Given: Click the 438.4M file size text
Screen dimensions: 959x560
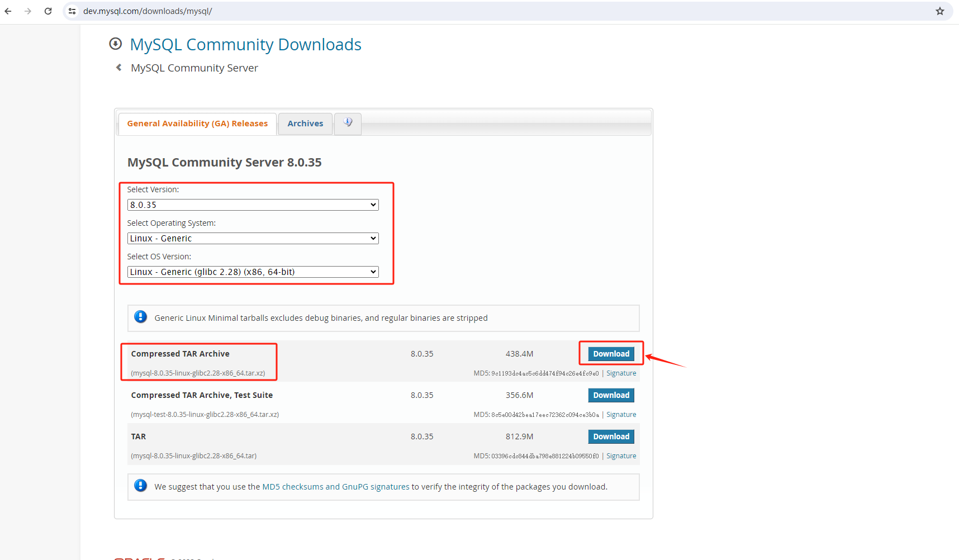Looking at the screenshot, I should [x=519, y=354].
